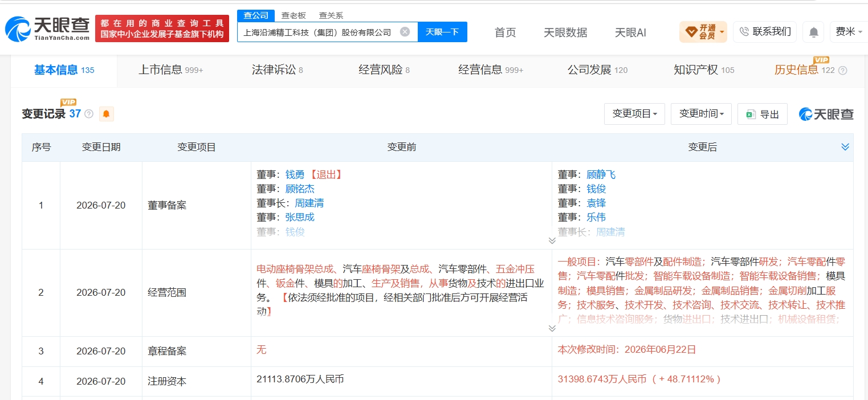Open the 变更项目 filter dropdown

634,114
